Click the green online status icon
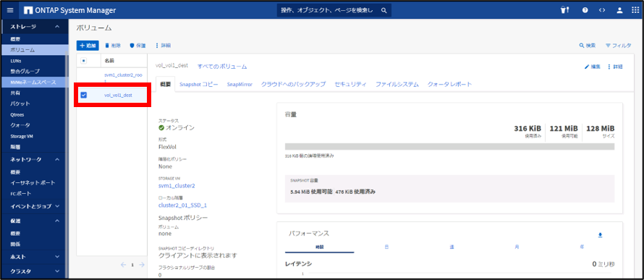 point(161,127)
